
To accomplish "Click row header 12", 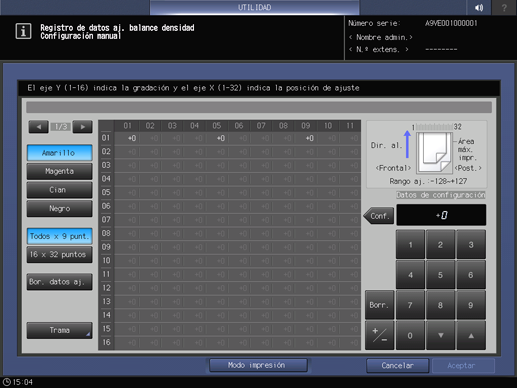I will pyautogui.click(x=106, y=288).
